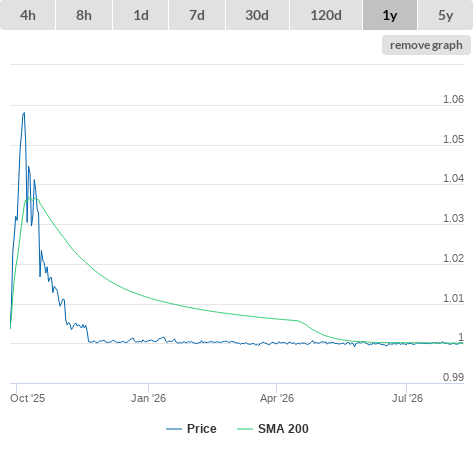The height and width of the screenshot is (455, 474).
Task: Click the remove graph button
Action: pos(426,45)
